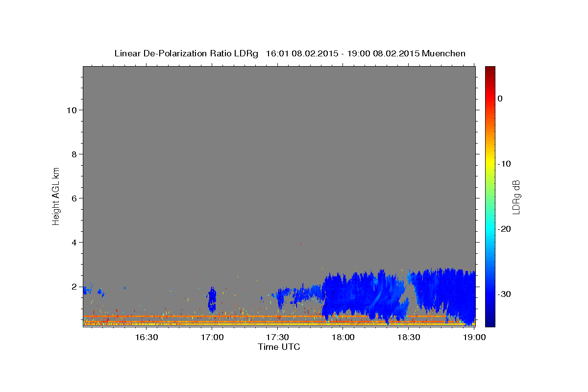Screen dimensions: 588x392
Task: Click the colorbar tick label -20
Action: coord(504,229)
